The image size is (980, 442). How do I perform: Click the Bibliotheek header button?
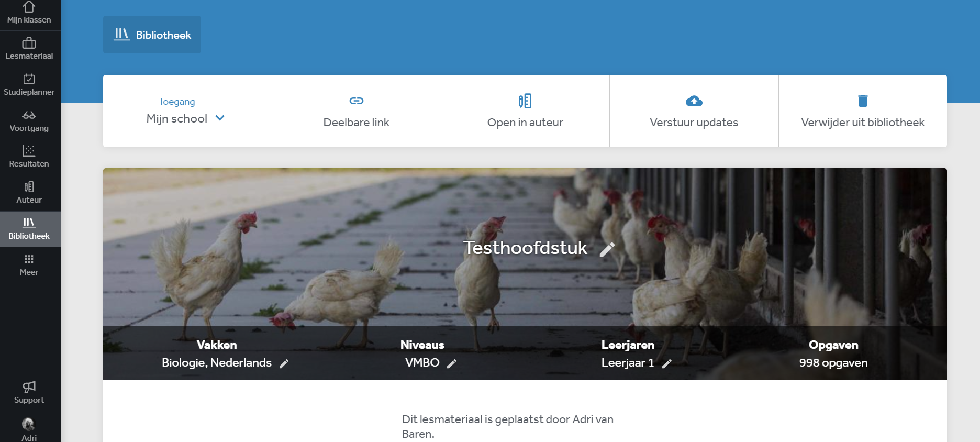pos(152,35)
